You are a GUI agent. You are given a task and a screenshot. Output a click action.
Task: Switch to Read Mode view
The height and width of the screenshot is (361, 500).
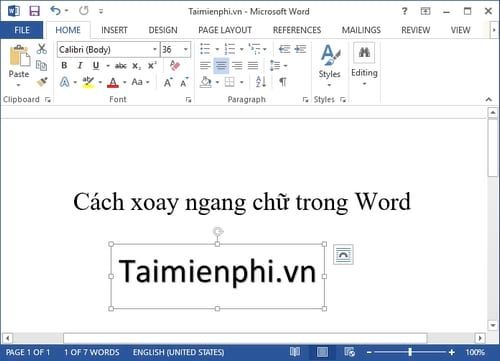coord(295,352)
